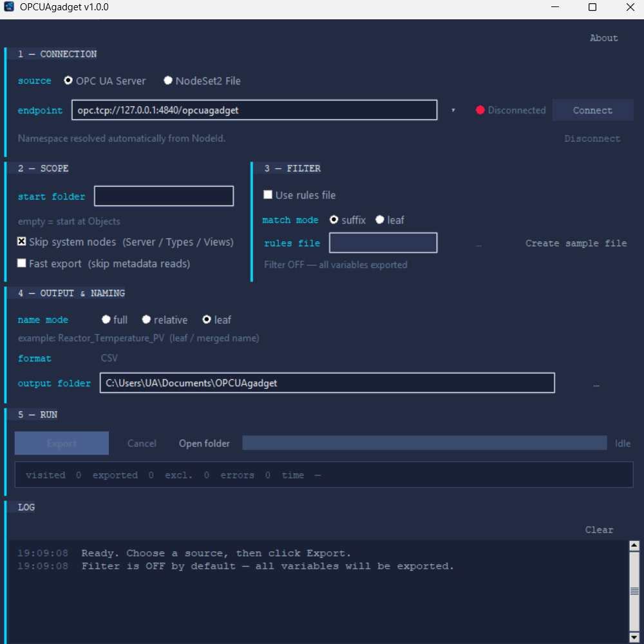Click the OPCUAgadget app icon in title bar
This screenshot has width=644, height=644.
click(9, 6)
